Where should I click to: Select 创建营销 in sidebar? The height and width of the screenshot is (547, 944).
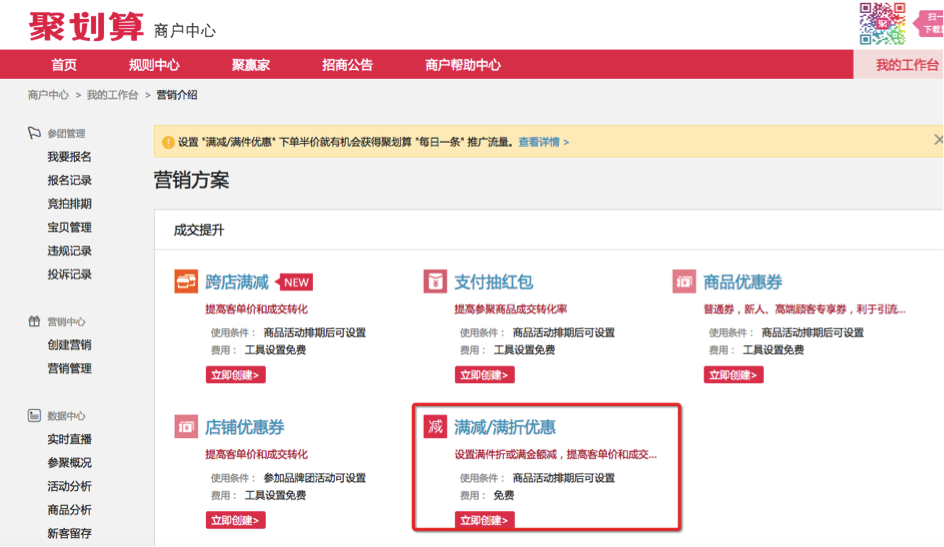[70, 345]
